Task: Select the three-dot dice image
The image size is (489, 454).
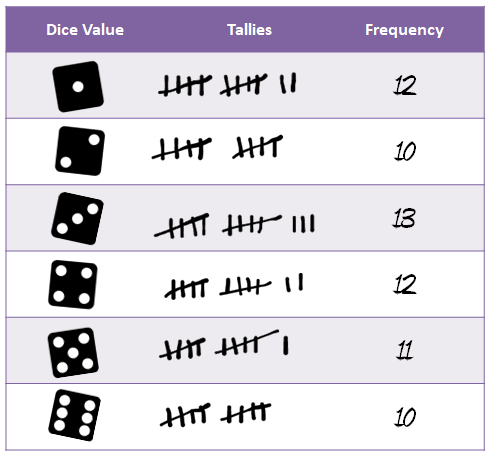Action: [x=77, y=218]
